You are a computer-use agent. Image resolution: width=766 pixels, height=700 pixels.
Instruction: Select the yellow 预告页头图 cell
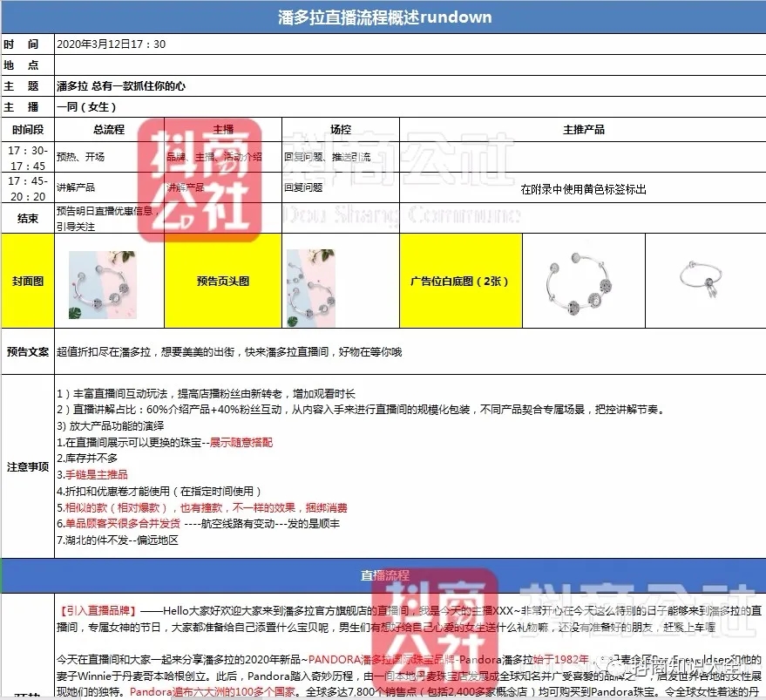(223, 281)
